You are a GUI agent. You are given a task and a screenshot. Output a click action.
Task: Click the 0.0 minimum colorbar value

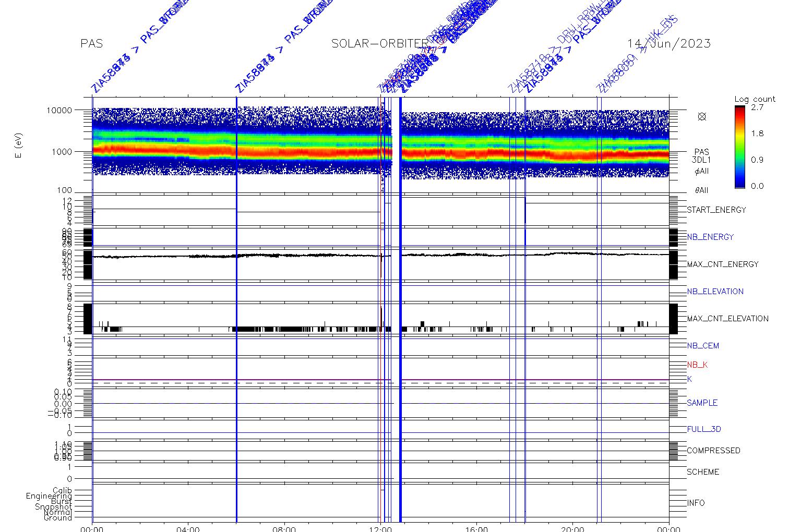[757, 186]
